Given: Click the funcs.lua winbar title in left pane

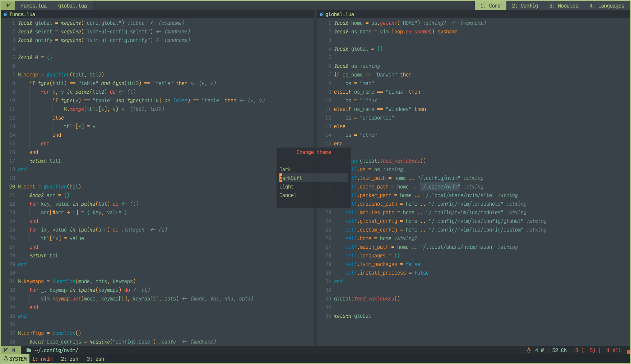Looking at the screenshot, I should [x=22, y=14].
